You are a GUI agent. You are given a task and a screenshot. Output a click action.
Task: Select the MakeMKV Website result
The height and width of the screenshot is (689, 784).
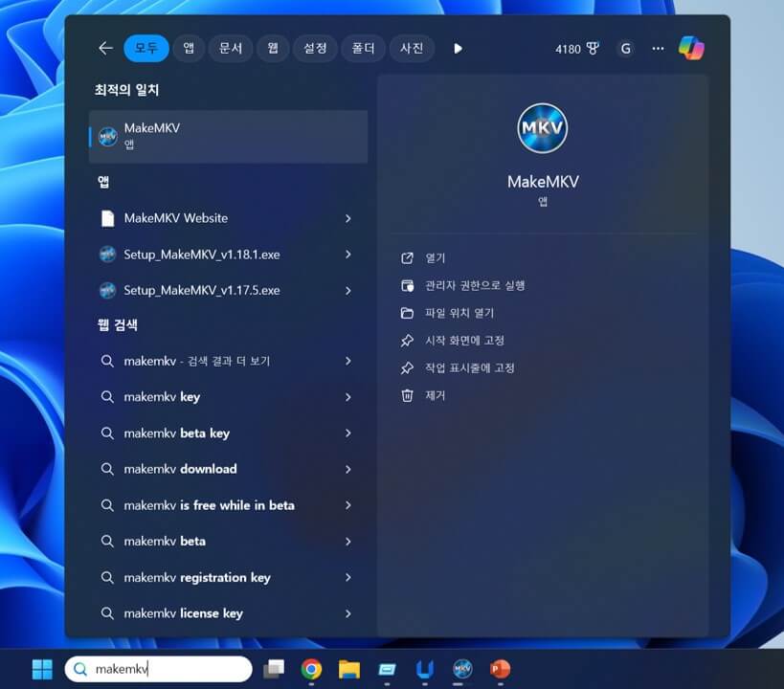click(x=175, y=218)
